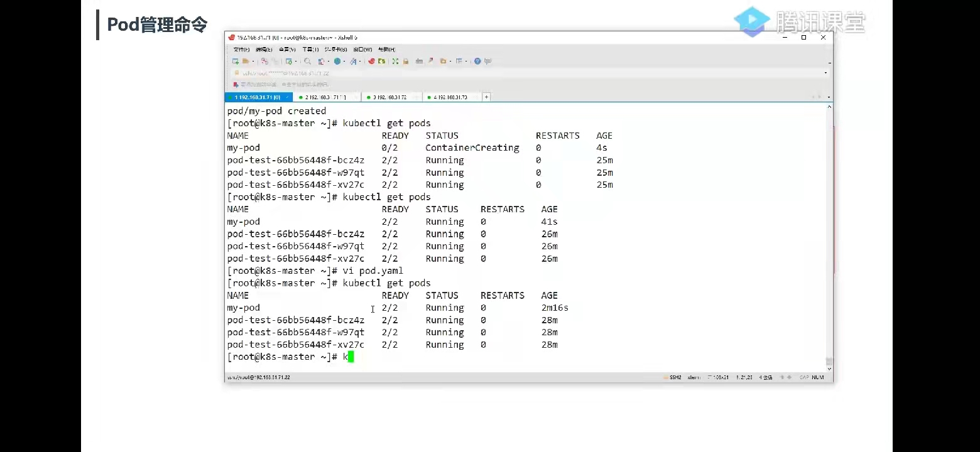Click the terminal prompt with green cursor
Screen dimensions: 980x452
click(x=291, y=357)
